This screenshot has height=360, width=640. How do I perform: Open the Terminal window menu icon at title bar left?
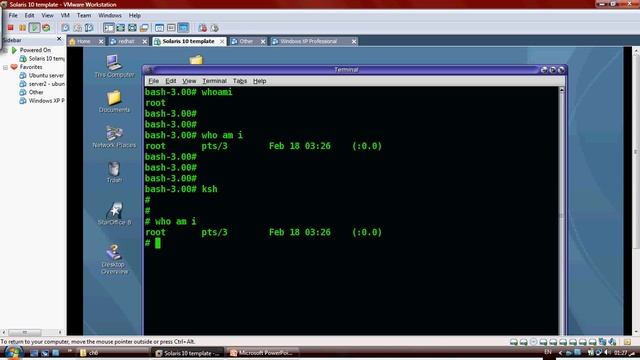pos(149,70)
